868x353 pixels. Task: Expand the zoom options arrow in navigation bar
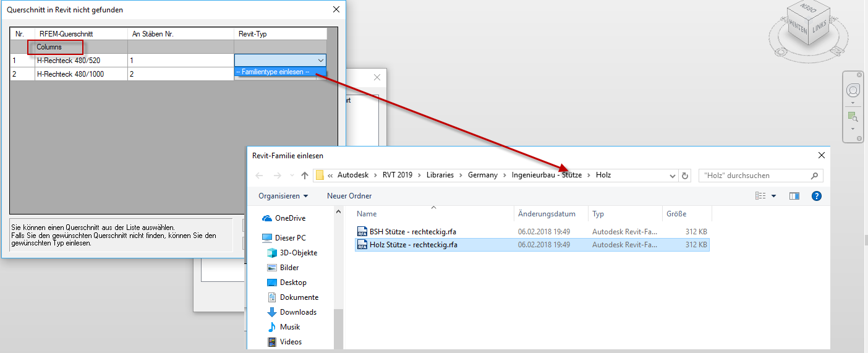tap(853, 129)
